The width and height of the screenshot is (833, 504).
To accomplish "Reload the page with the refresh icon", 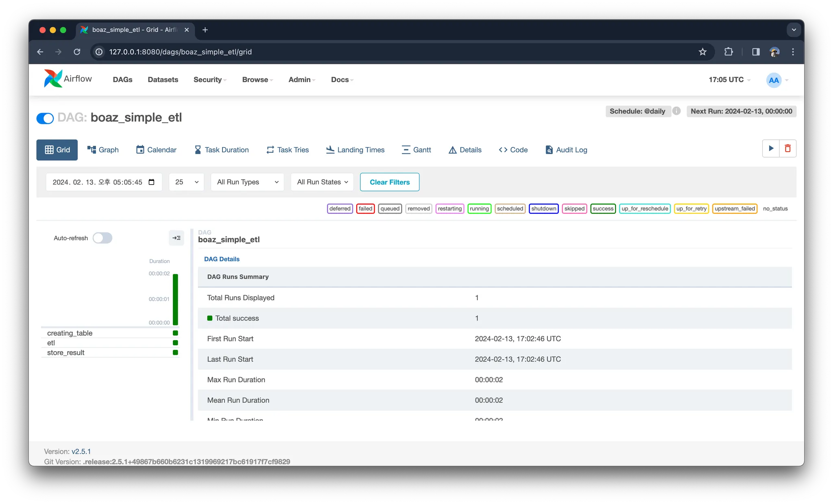I will [x=77, y=52].
